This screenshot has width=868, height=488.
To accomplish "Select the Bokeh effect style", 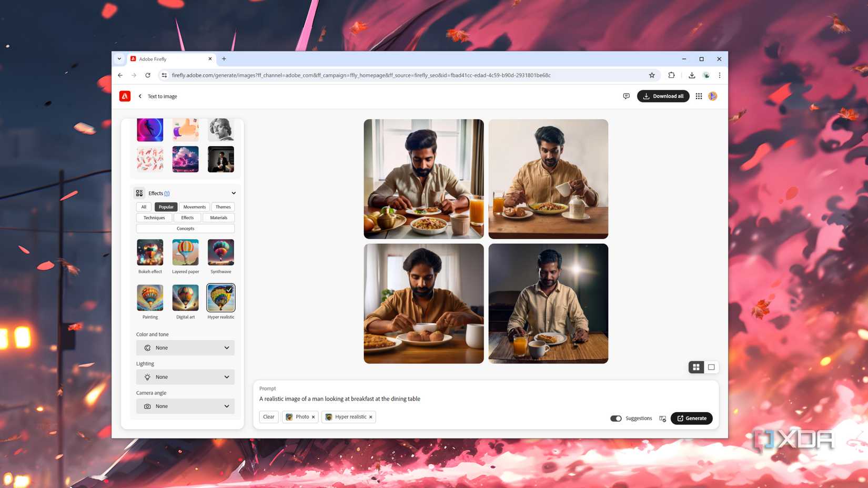I will (150, 252).
